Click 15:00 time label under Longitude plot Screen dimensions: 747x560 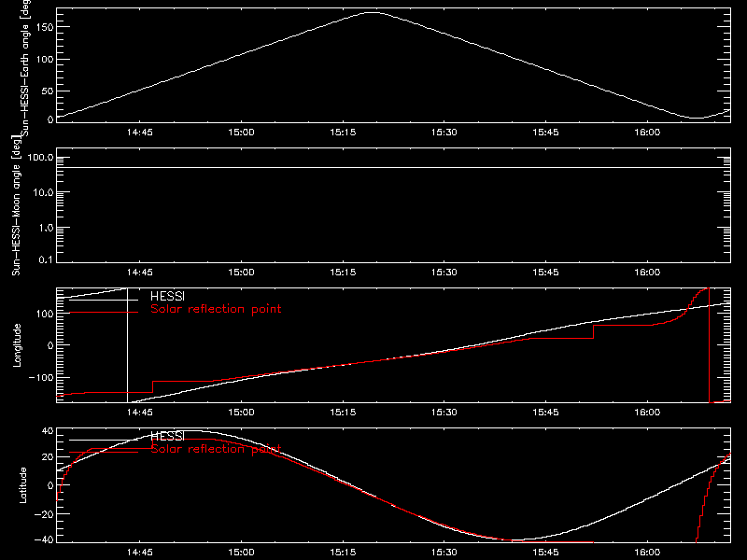pyautogui.click(x=241, y=412)
